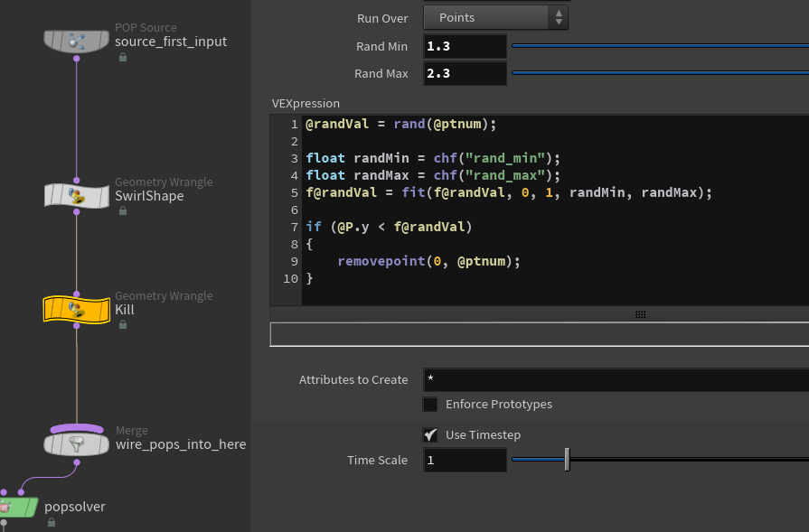
Task: Click the Attributes to Create field
Action: coord(615,380)
